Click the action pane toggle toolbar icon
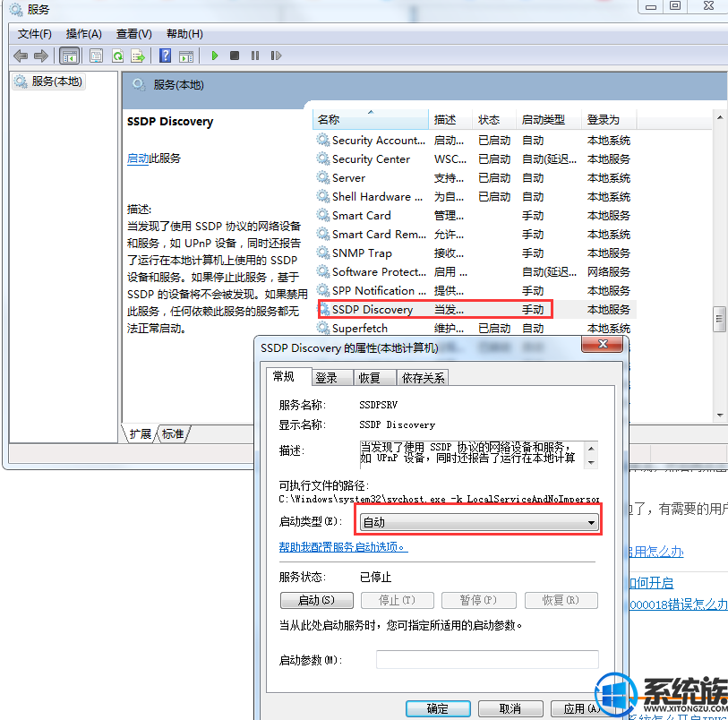728x720 pixels. point(186,56)
